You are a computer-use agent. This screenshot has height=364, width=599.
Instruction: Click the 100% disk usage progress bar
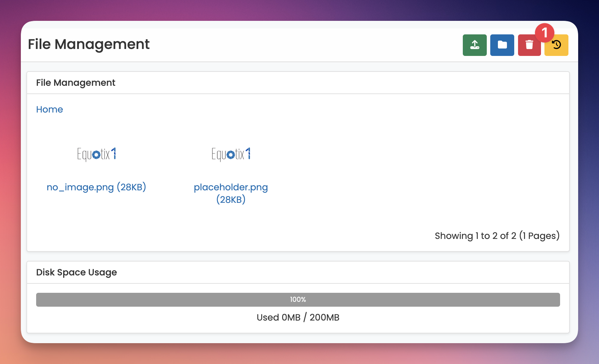click(x=298, y=300)
